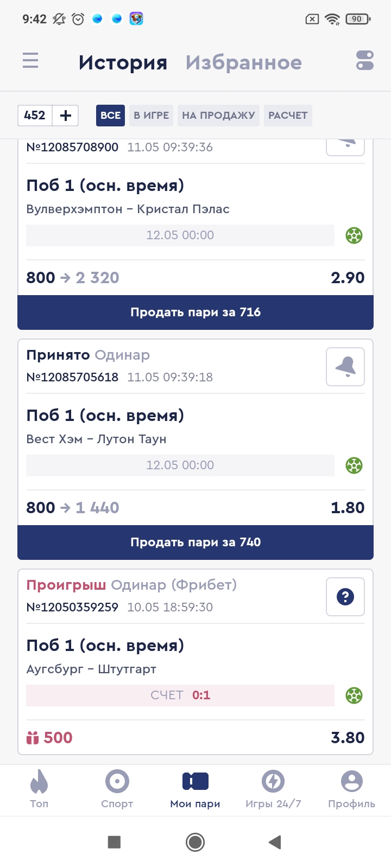Open question mark help on lost bet
391x868 pixels.
click(345, 597)
